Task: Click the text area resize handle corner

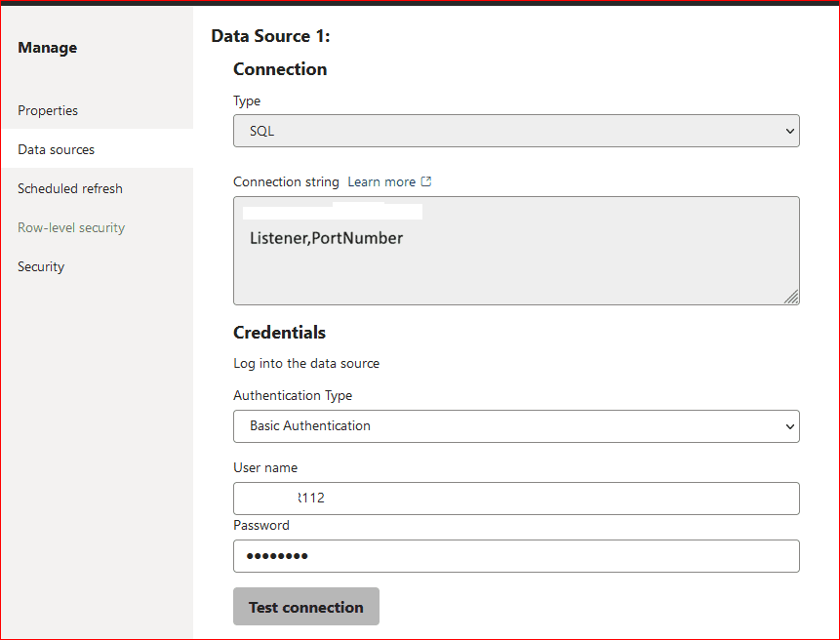Action: (x=791, y=297)
